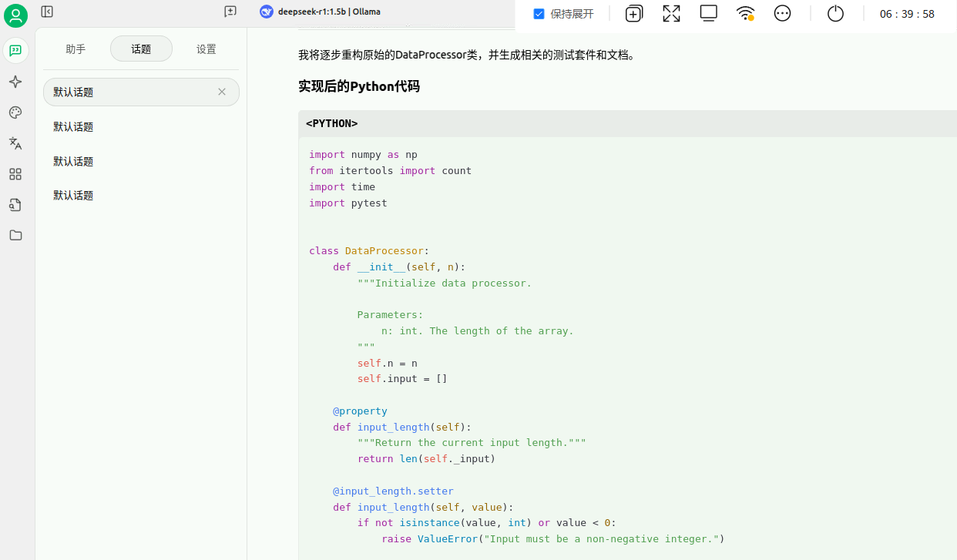Open the palette painting sidebar icon

(15, 112)
